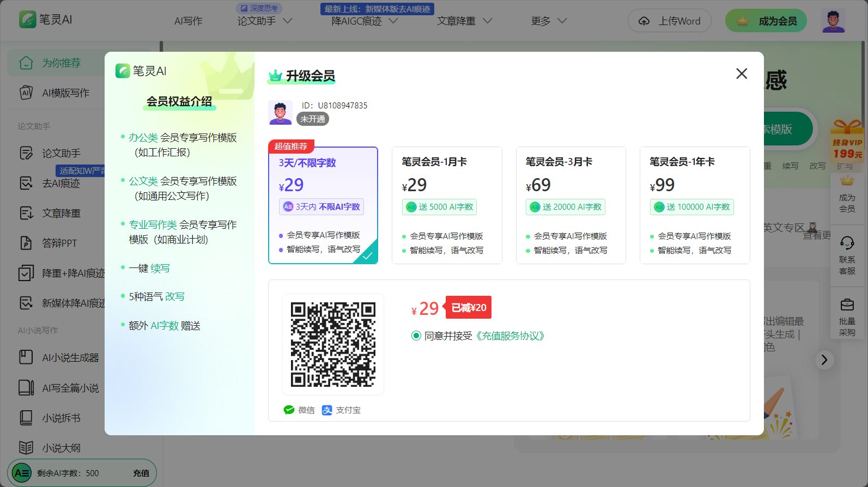Click the 未开通 status badge
This screenshot has height=487, width=868.
(313, 119)
